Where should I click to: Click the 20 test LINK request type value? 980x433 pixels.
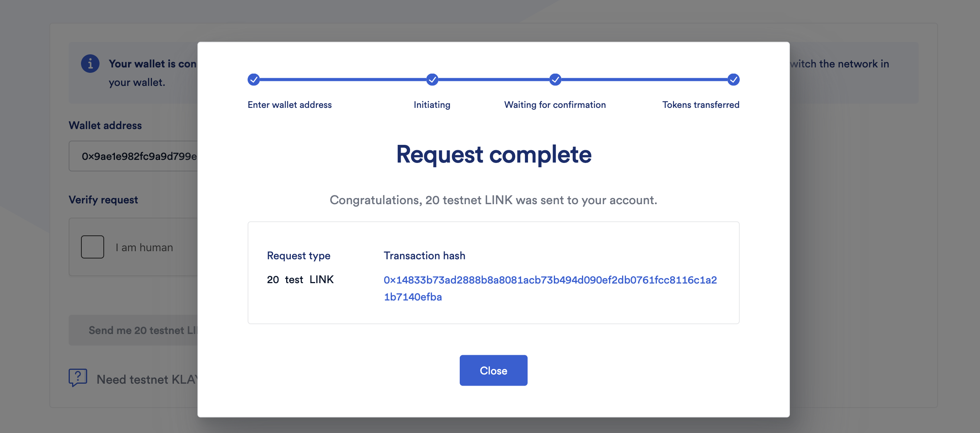coord(300,280)
